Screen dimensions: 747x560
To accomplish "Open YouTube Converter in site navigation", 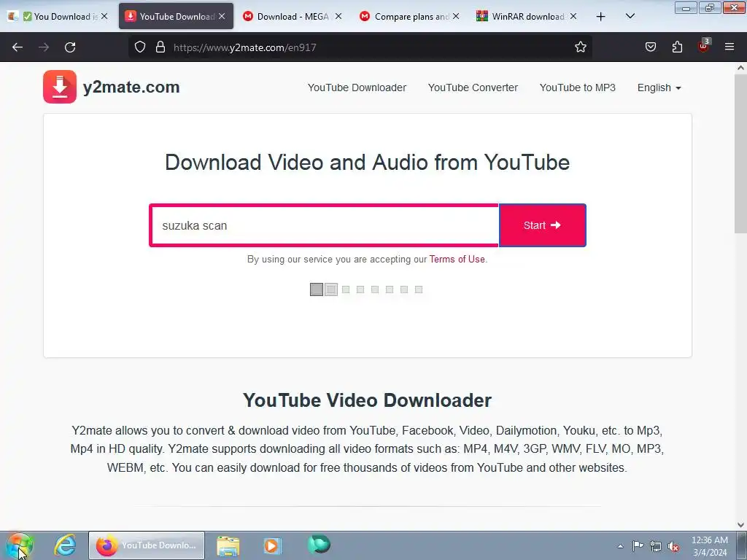I will tap(473, 87).
